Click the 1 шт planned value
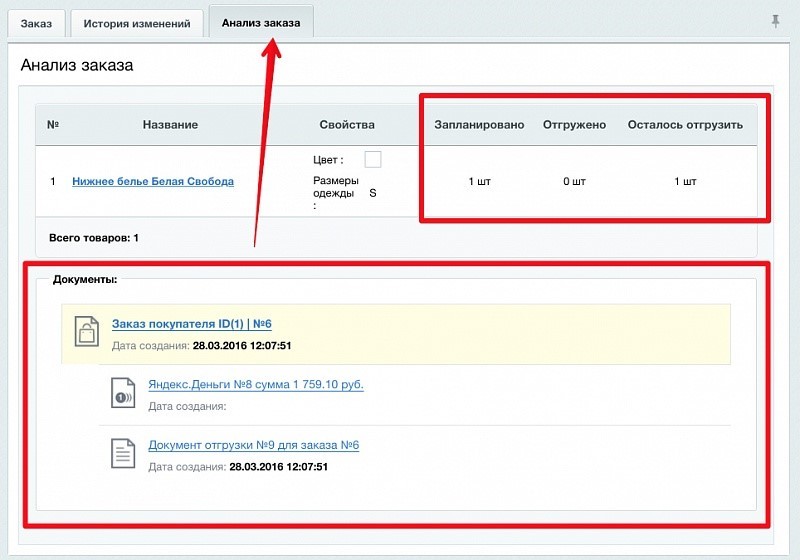Screen dimensions: 800x560 (x=480, y=181)
